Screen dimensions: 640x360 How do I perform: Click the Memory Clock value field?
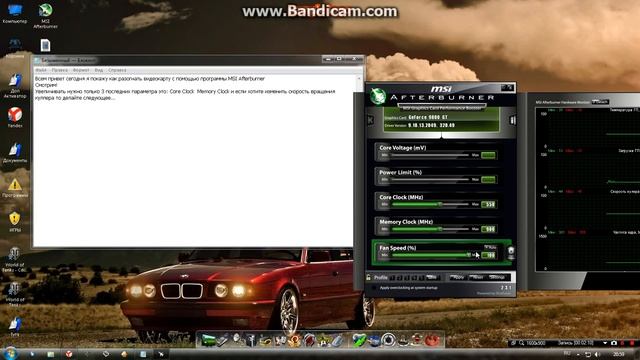[489, 229]
